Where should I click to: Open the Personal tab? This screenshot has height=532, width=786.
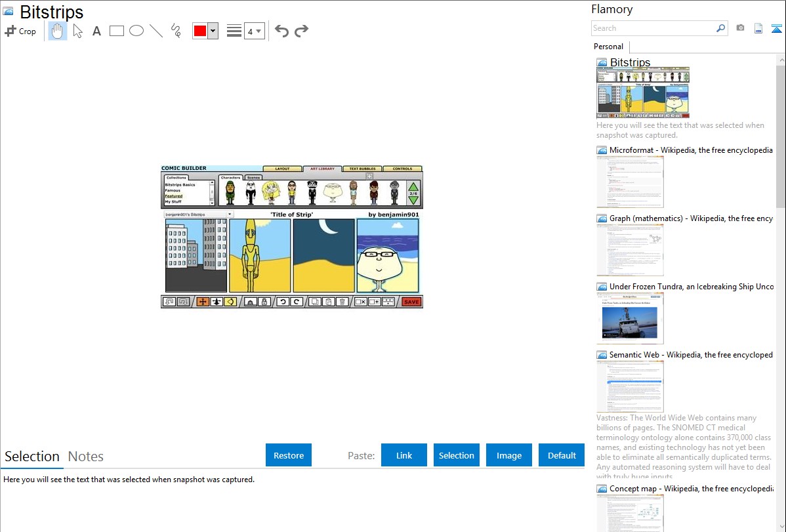click(x=608, y=47)
